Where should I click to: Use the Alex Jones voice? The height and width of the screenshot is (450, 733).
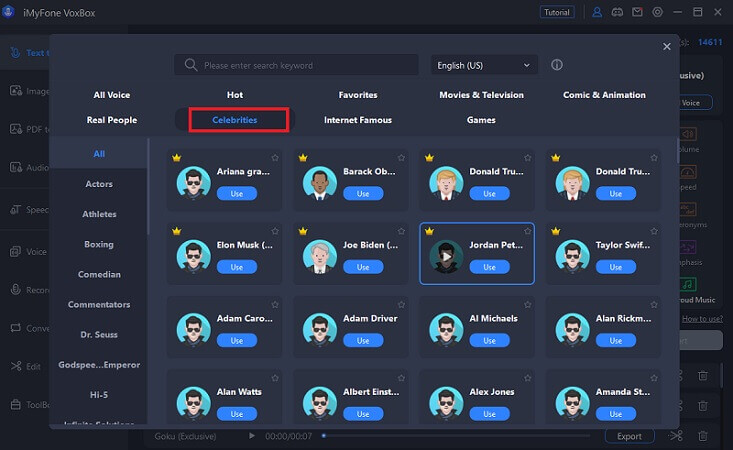click(x=489, y=414)
